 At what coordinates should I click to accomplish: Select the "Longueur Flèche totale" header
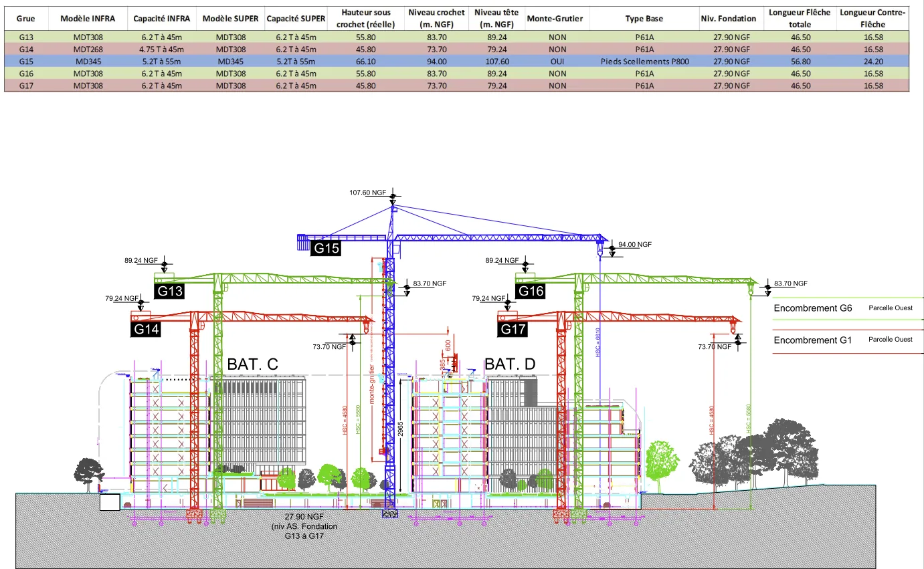[800, 19]
